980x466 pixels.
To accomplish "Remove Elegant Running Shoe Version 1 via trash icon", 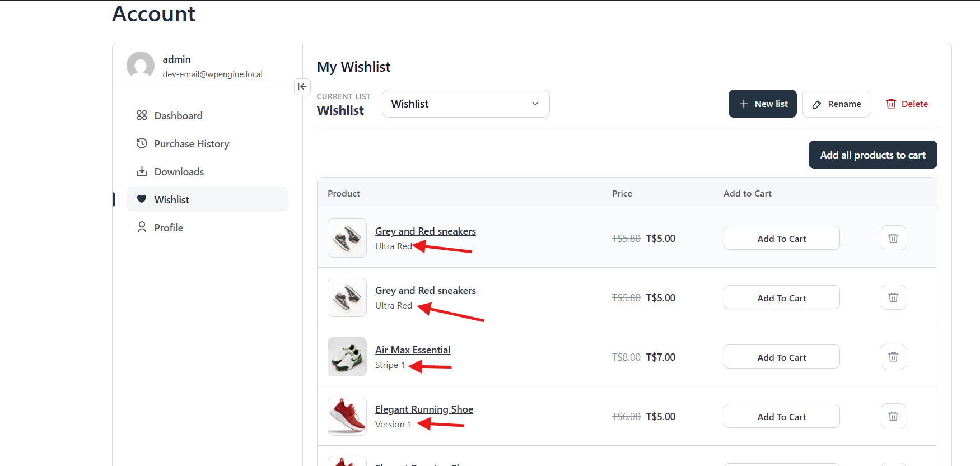I will pos(893,416).
